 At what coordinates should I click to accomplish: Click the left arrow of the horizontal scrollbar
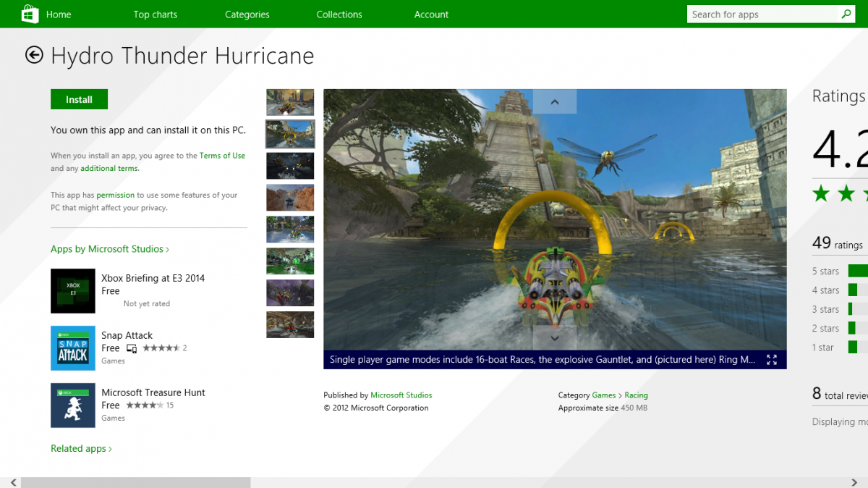pos(13,482)
